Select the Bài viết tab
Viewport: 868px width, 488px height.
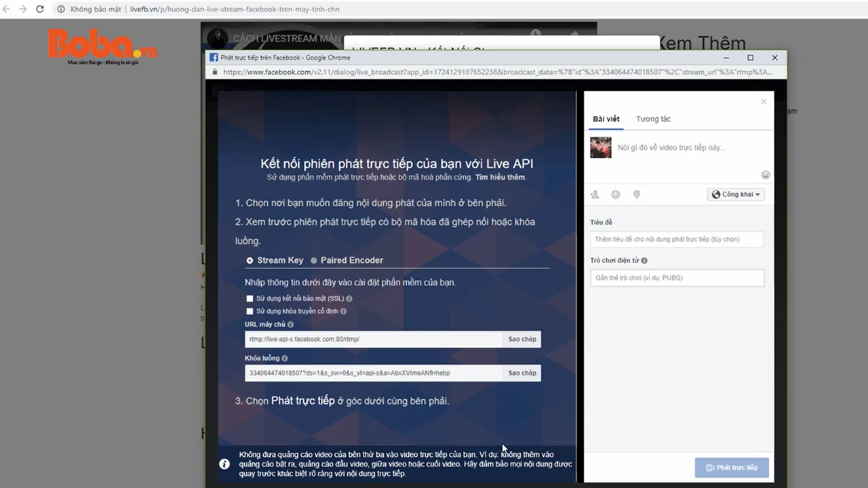(606, 119)
